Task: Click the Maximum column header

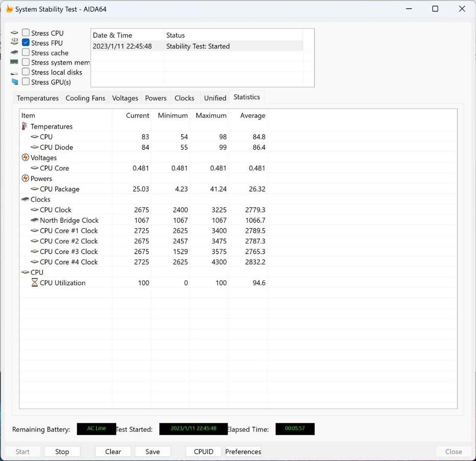Action: pyautogui.click(x=209, y=116)
